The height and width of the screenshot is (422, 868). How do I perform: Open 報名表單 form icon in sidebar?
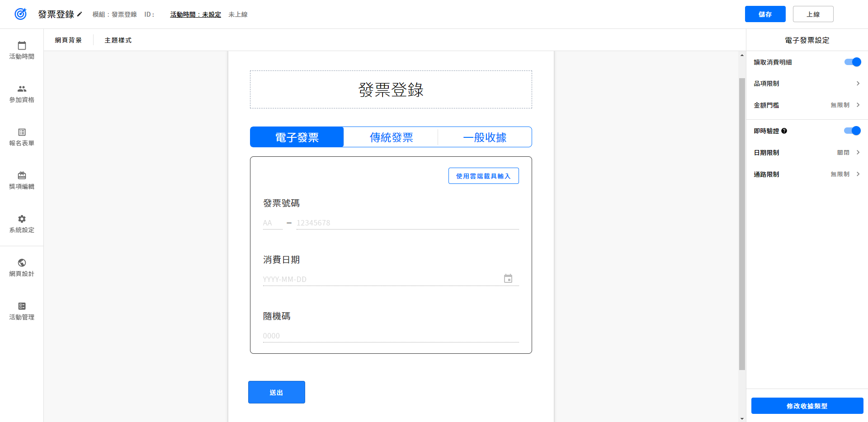(22, 132)
